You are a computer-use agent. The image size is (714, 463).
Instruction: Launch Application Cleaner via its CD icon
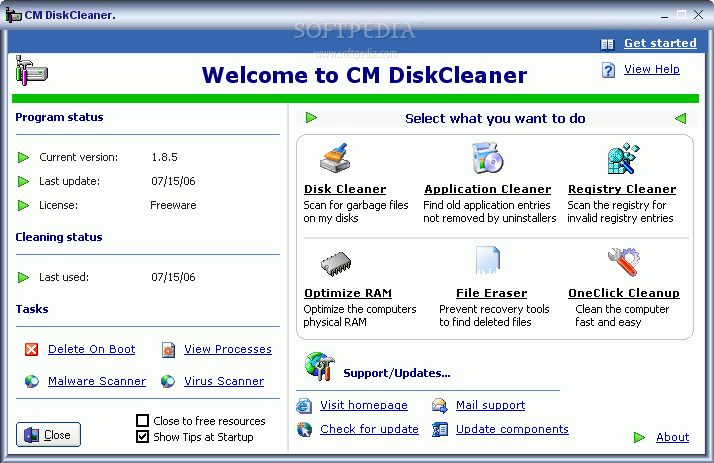(x=487, y=158)
